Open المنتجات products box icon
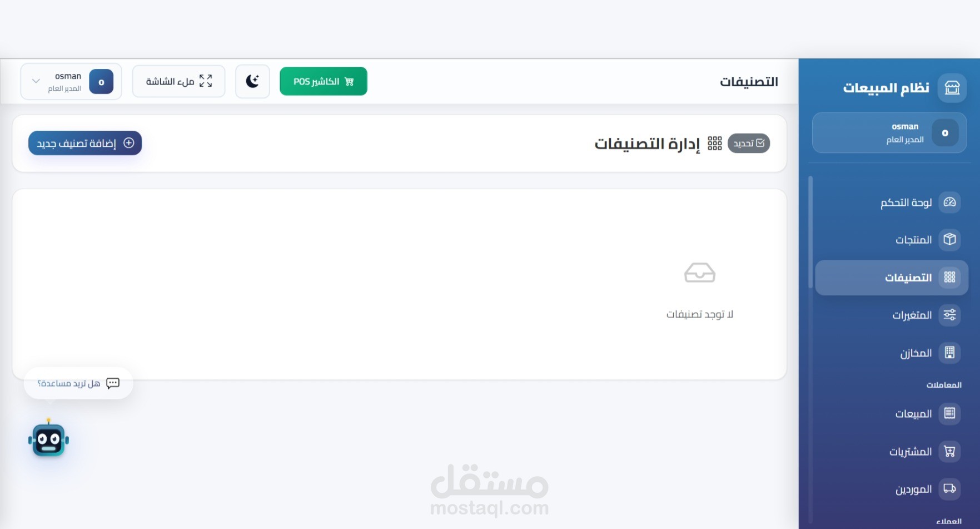 (949, 239)
